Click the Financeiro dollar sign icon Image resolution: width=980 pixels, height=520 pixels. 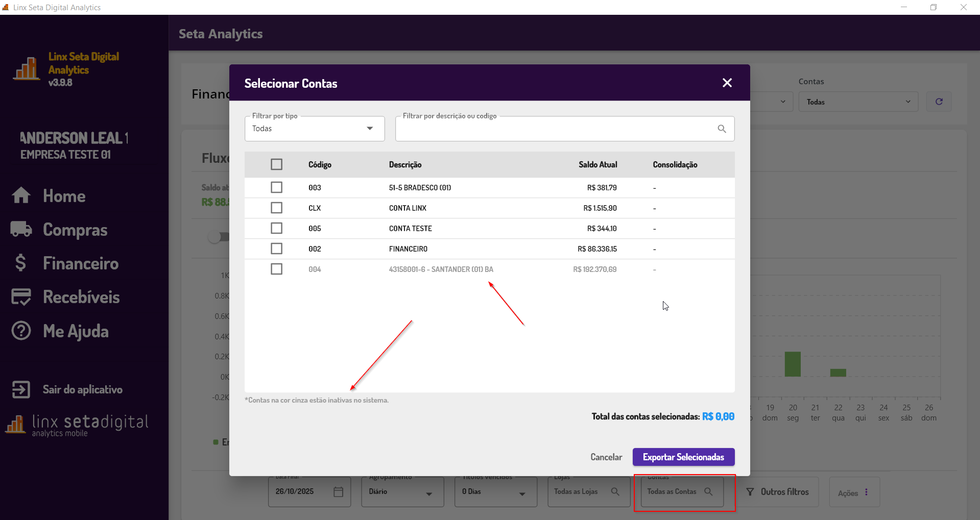coord(20,263)
